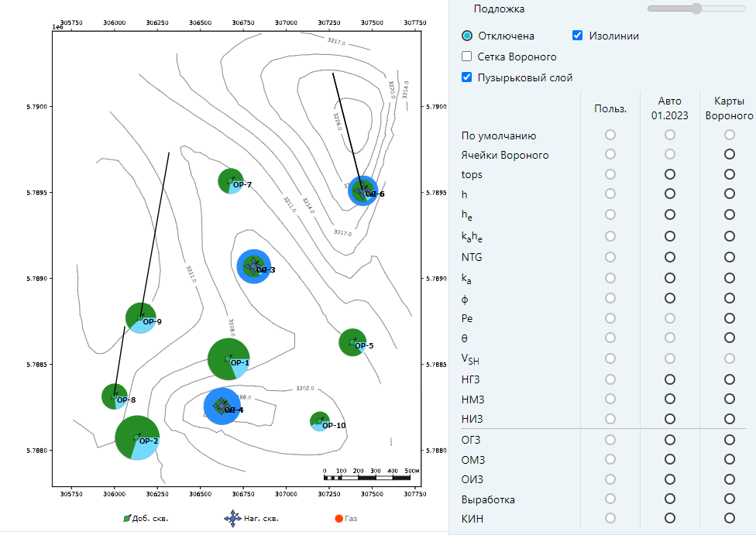Select Карты Вороного radio for NTG
This screenshot has height=535, width=756.
click(x=729, y=257)
